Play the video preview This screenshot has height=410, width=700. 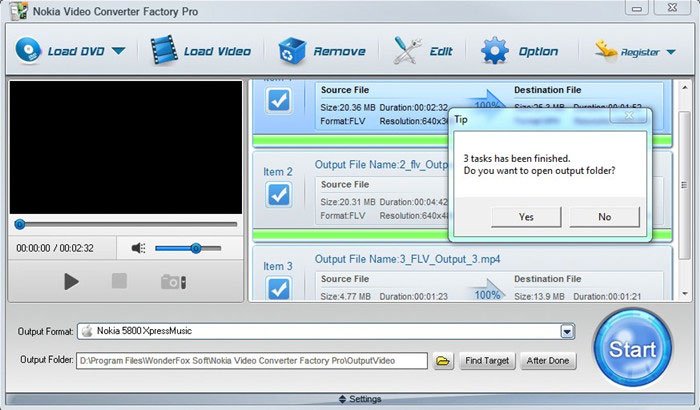pos(71,281)
